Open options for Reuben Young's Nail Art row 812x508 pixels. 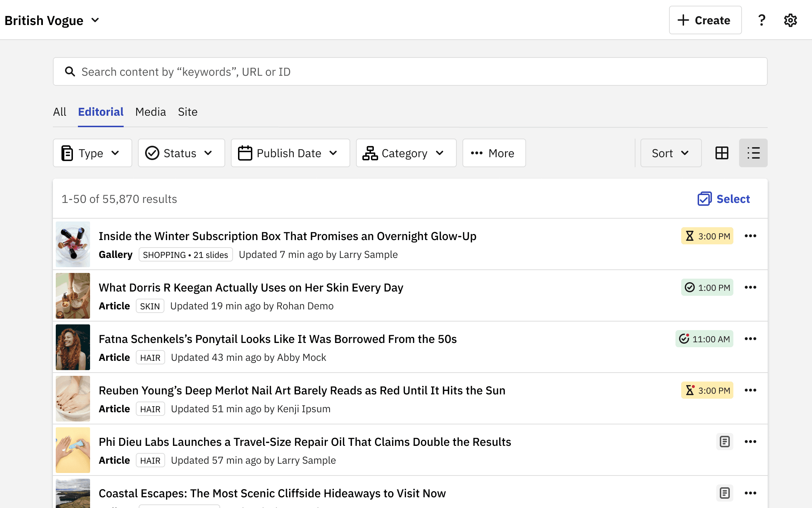750,390
